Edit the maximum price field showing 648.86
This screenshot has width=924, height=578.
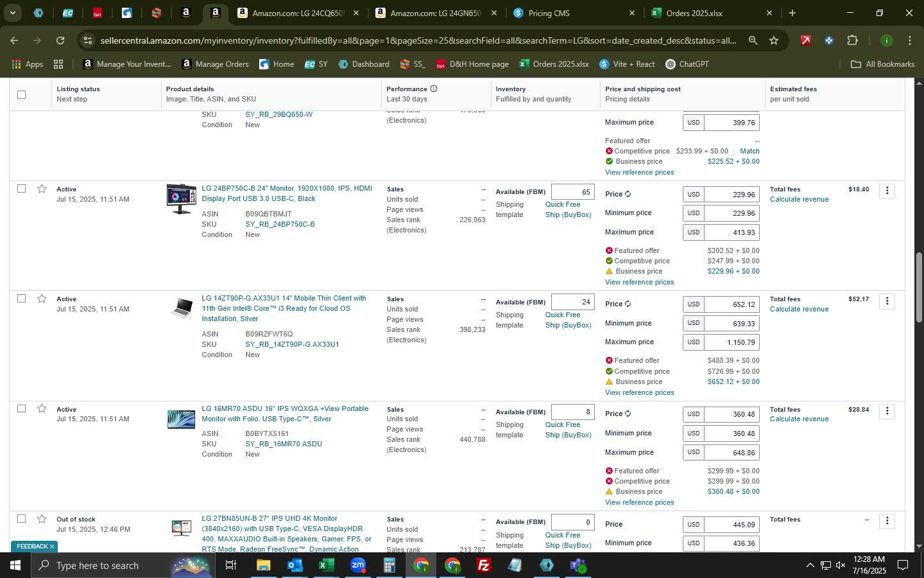(x=732, y=453)
